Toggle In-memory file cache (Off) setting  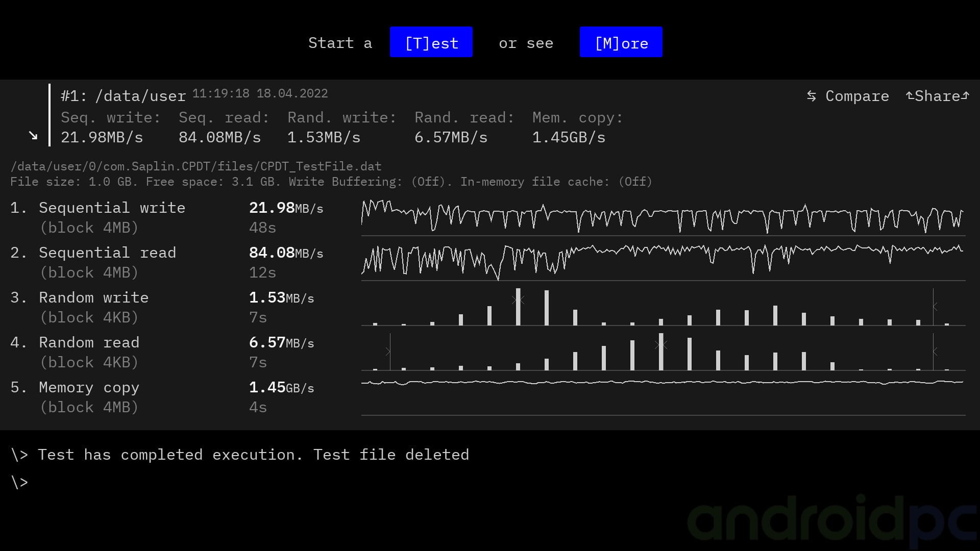point(556,182)
